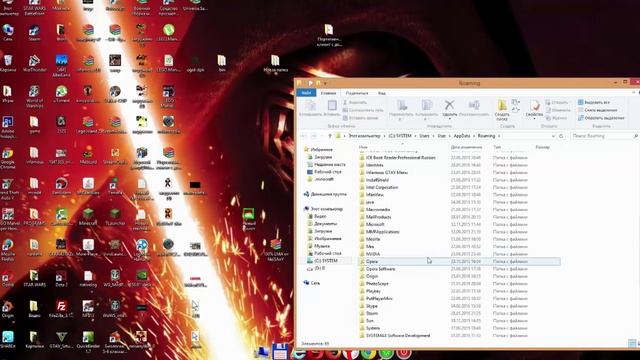Click Снять выделение in the ribbon
Image resolution: width=640 pixels, height=360 pixels.
coord(598,110)
